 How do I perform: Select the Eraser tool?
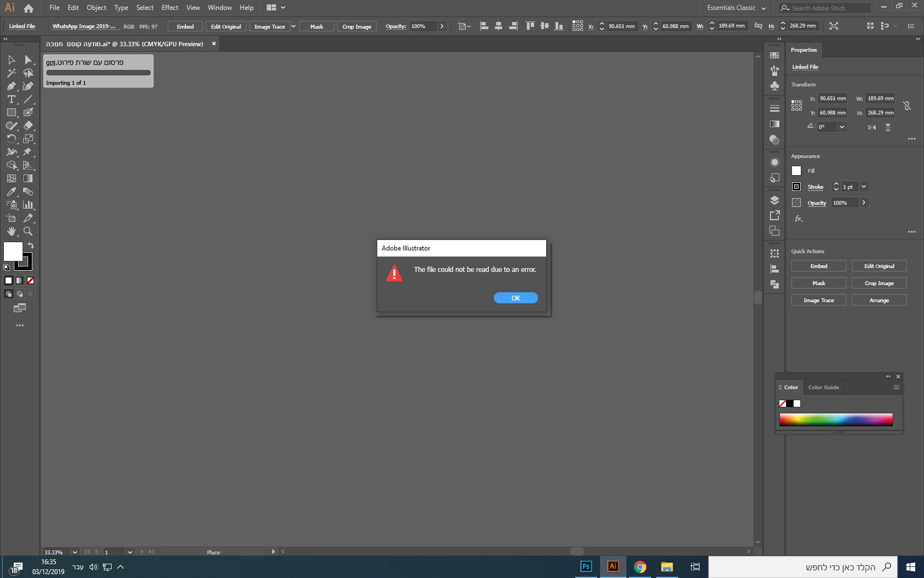coord(28,126)
